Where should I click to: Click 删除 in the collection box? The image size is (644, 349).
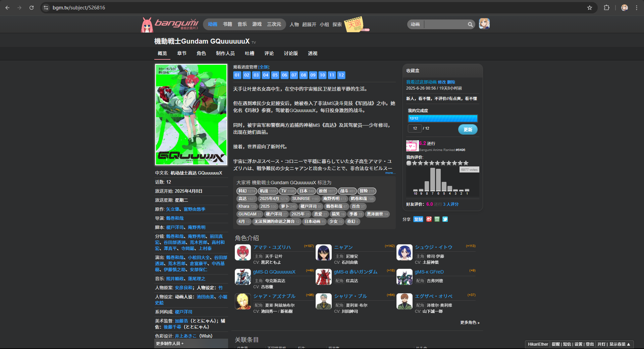coord(451,82)
